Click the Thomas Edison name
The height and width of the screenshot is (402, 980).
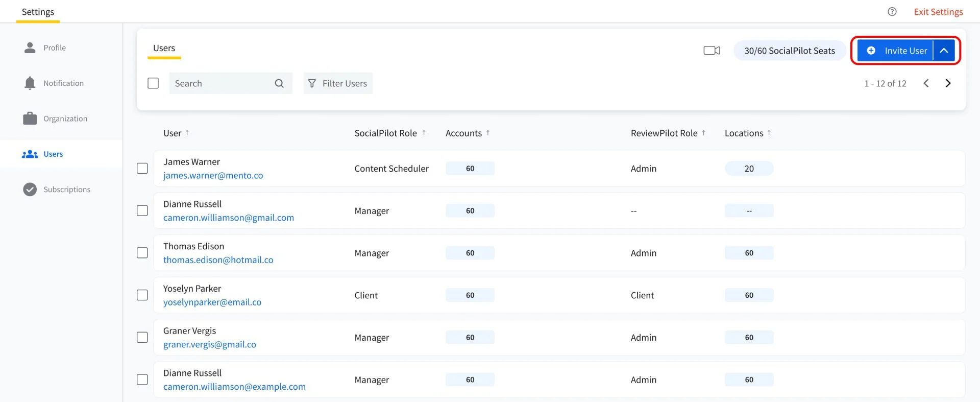tap(193, 246)
